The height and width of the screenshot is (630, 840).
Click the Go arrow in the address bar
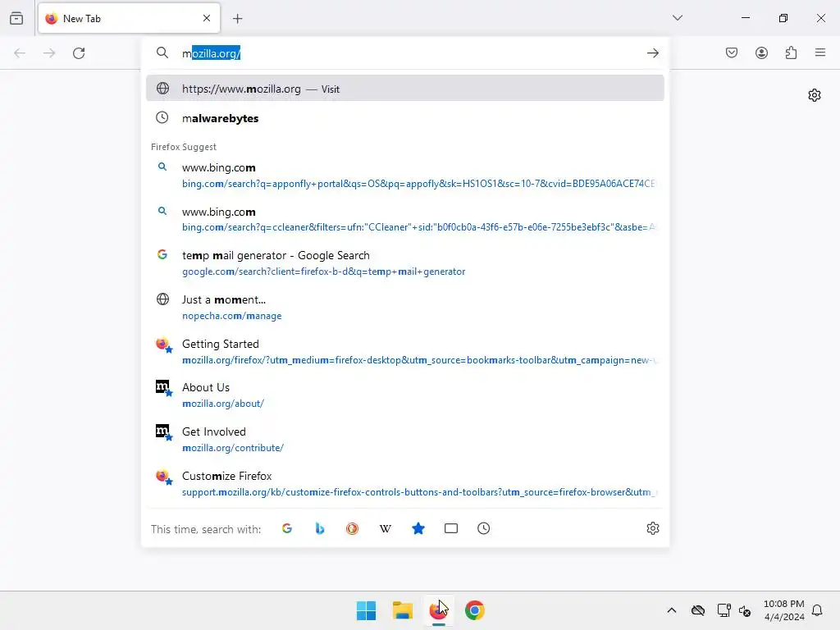[x=652, y=53]
